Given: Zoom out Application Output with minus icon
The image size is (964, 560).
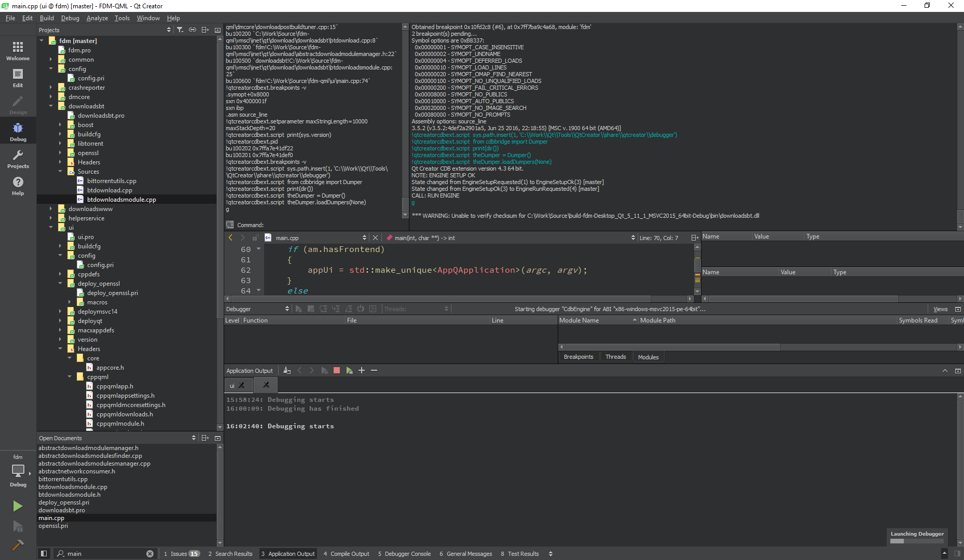Looking at the screenshot, I should click(374, 370).
